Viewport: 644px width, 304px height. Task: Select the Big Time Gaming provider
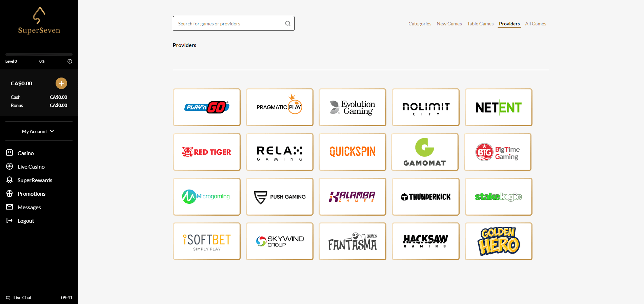(498, 152)
